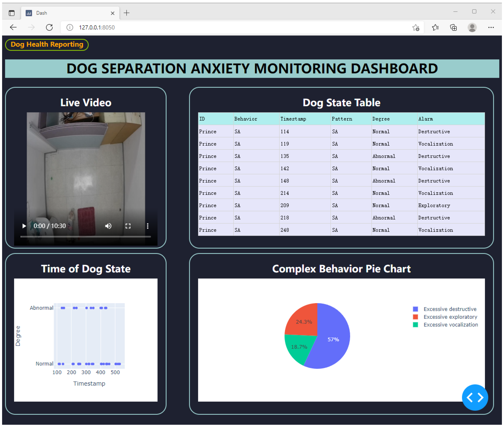Add this page to favorites with the star icon

point(416,28)
